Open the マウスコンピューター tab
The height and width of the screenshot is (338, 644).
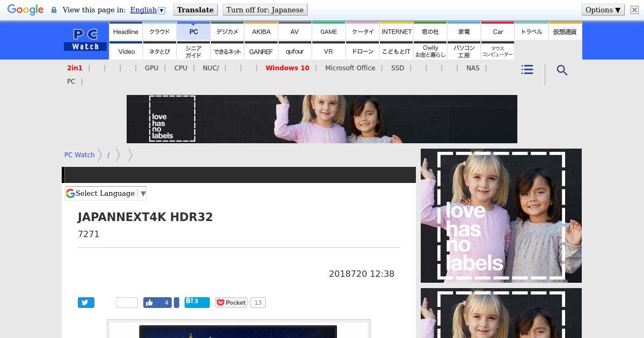point(497,51)
